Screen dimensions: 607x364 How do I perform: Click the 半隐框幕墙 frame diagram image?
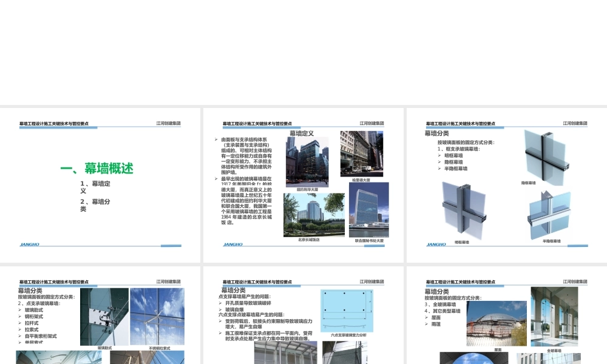pos(549,215)
